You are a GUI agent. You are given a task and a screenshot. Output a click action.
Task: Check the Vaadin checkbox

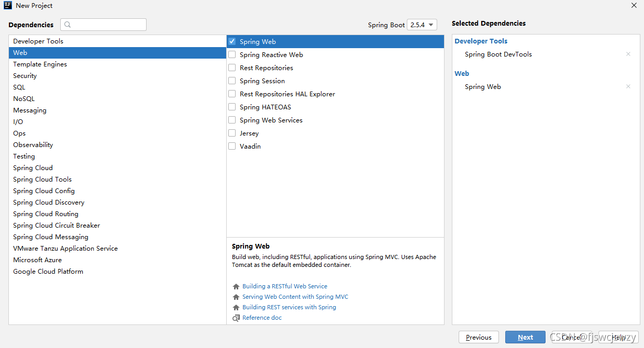(x=232, y=146)
